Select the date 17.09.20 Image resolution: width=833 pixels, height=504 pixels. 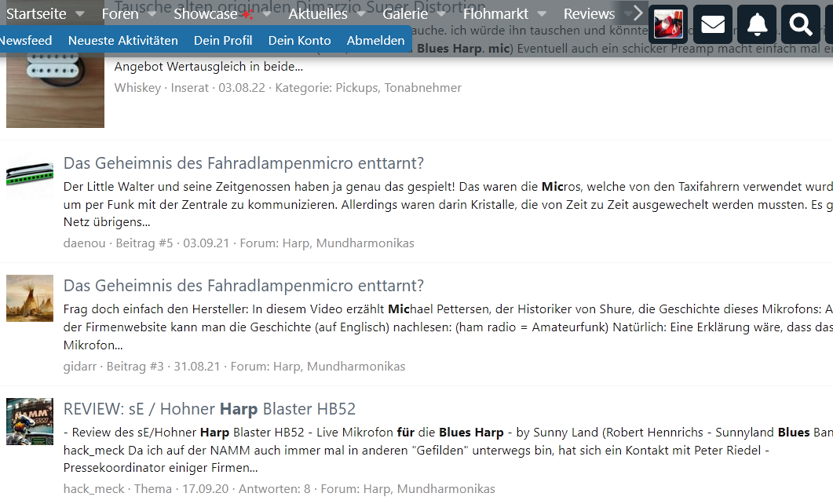click(x=205, y=488)
